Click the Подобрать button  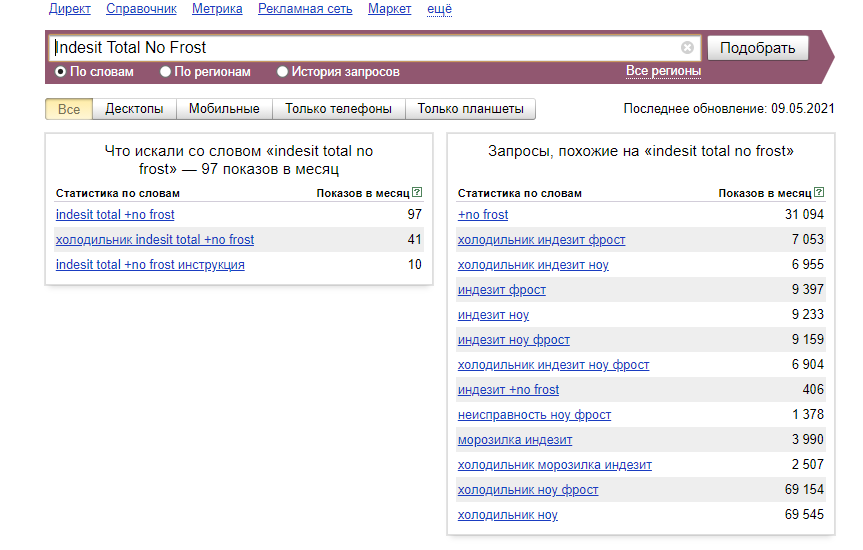[x=757, y=48]
